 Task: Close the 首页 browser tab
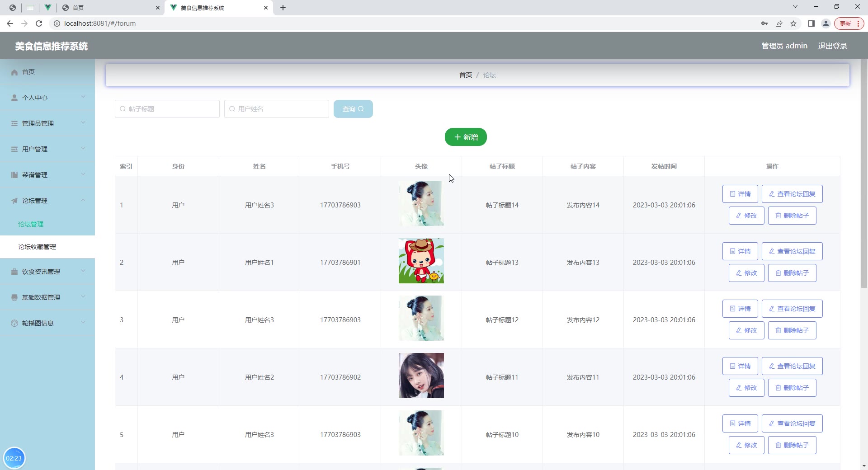pyautogui.click(x=158, y=8)
